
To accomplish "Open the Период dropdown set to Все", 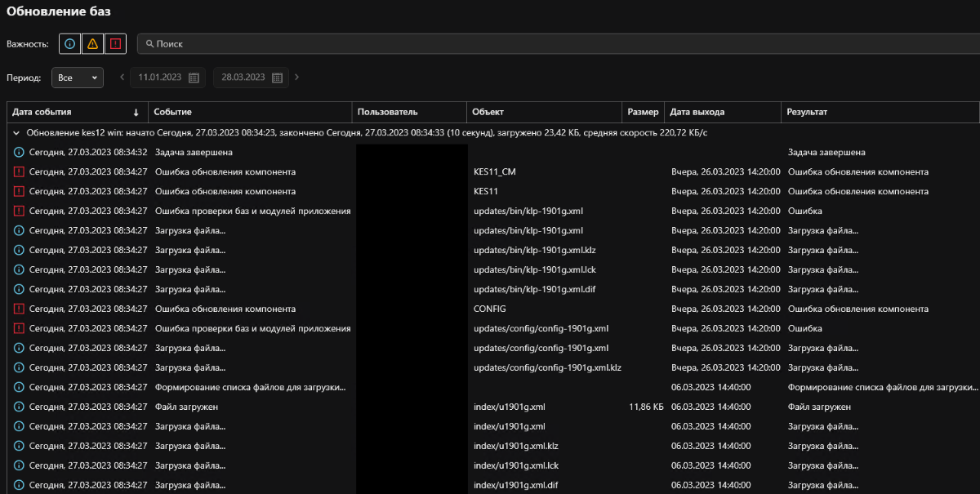I will pos(78,78).
